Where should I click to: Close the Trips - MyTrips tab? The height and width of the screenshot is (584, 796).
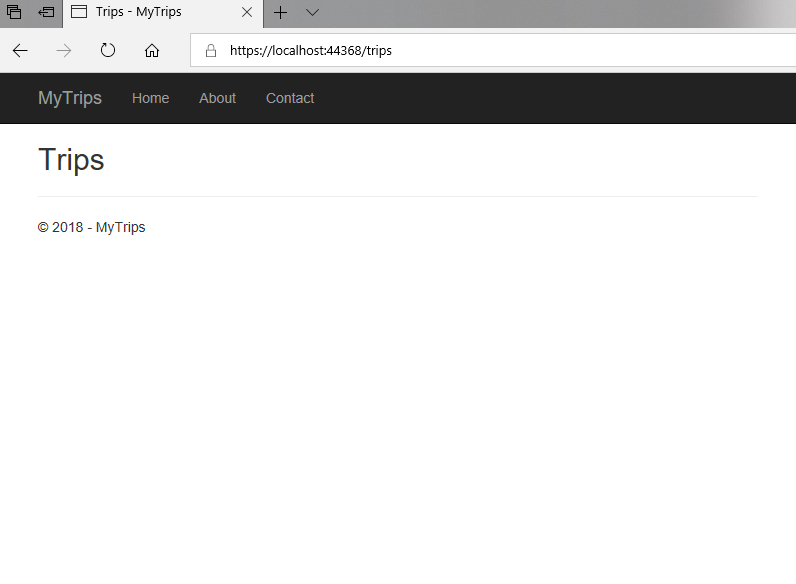247,13
